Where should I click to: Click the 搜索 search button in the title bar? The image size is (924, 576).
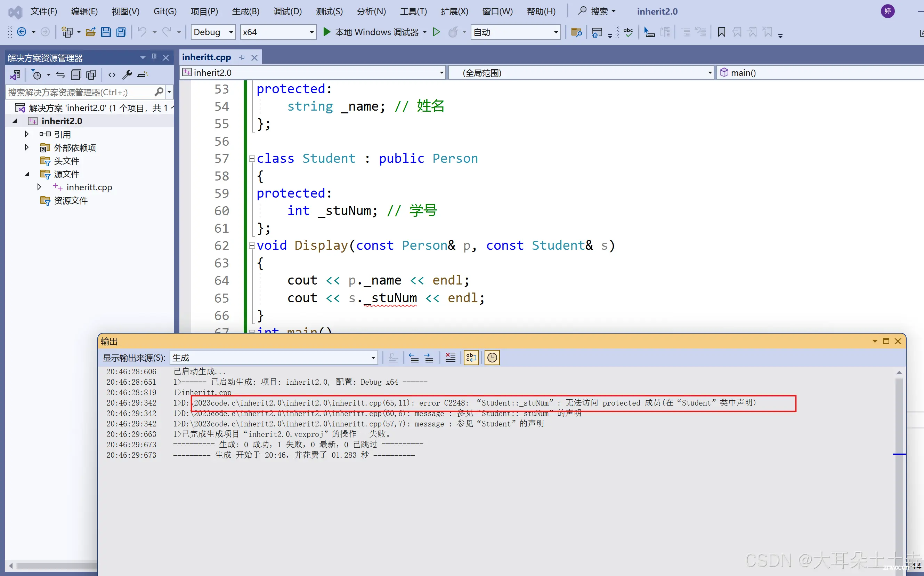pos(597,11)
